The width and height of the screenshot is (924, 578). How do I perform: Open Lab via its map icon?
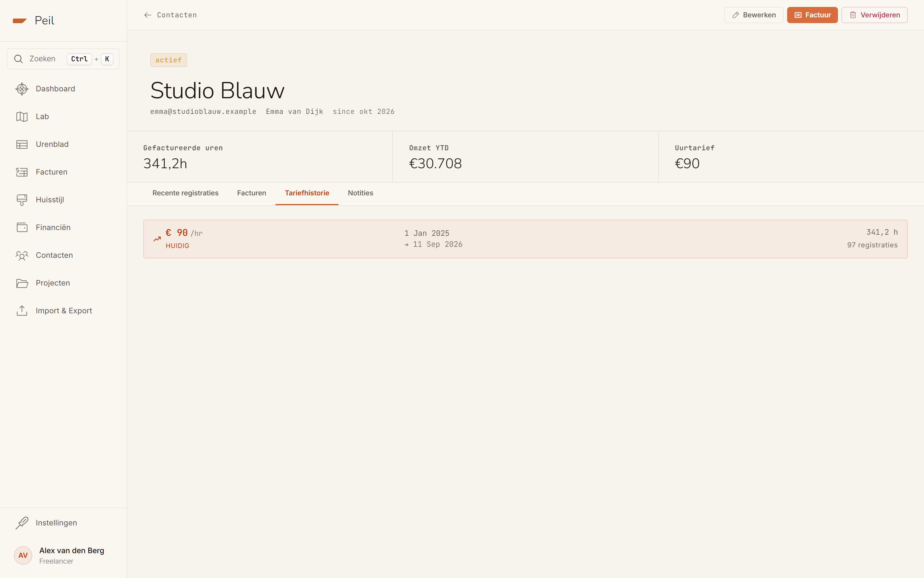22,116
